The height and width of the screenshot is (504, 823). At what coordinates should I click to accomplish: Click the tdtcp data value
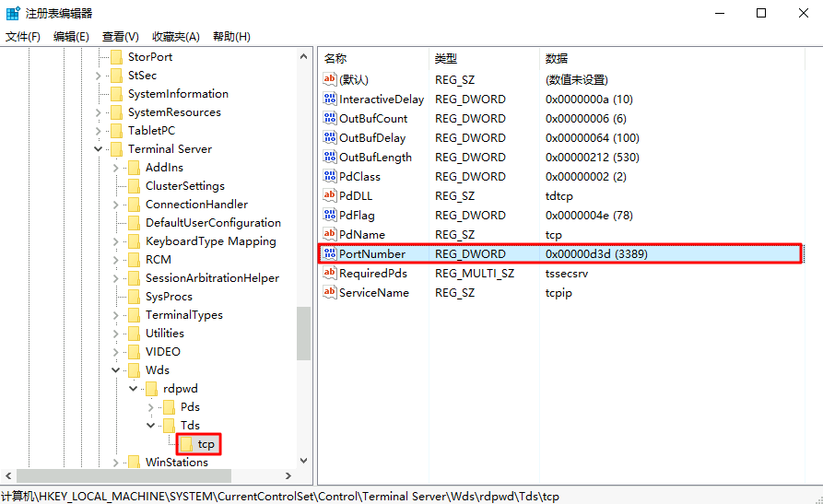click(559, 196)
